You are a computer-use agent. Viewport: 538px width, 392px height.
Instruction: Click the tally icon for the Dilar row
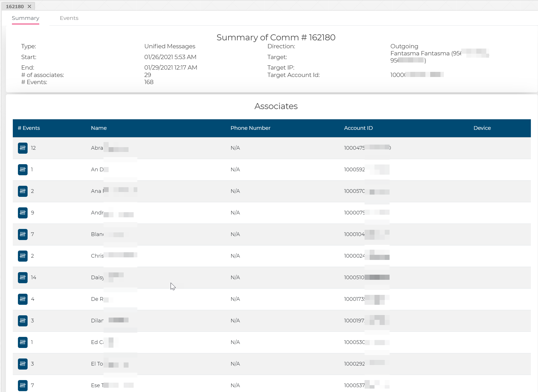click(23, 321)
